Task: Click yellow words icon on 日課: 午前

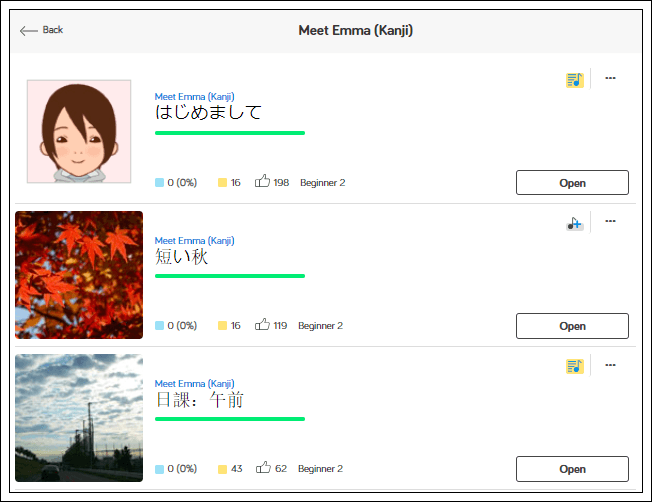Action: [222, 469]
